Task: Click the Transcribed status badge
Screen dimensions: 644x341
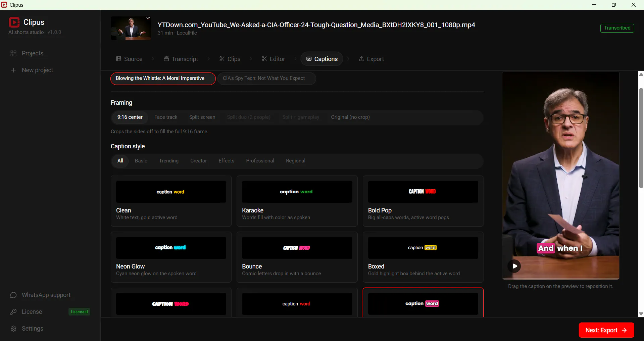Action: click(617, 28)
